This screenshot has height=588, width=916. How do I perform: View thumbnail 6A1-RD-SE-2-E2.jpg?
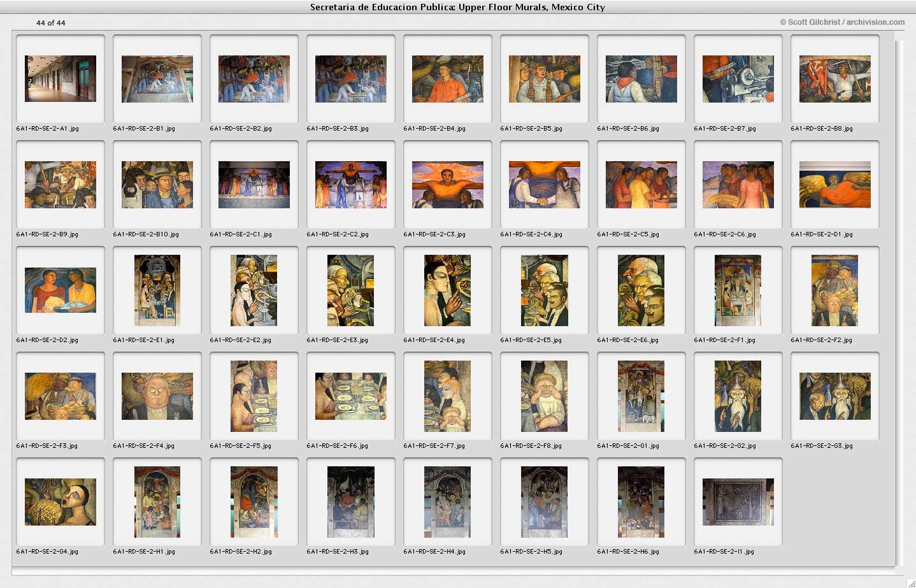pyautogui.click(x=254, y=290)
